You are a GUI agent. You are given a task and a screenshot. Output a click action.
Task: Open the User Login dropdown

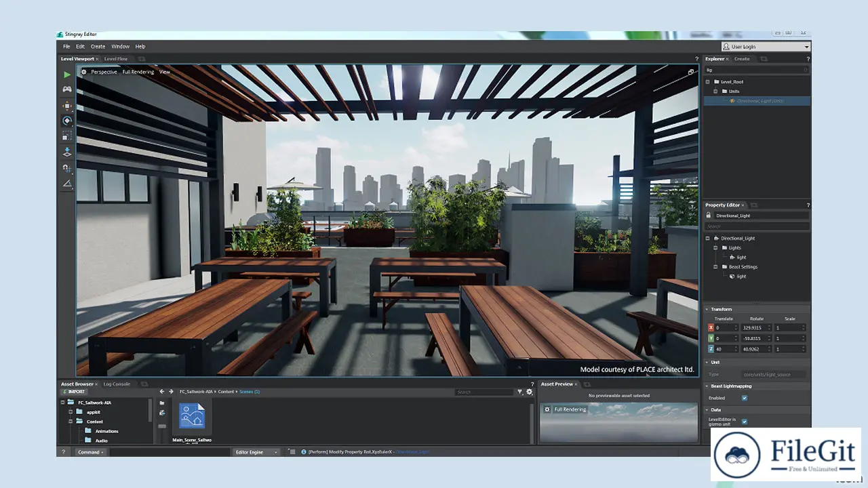point(766,47)
